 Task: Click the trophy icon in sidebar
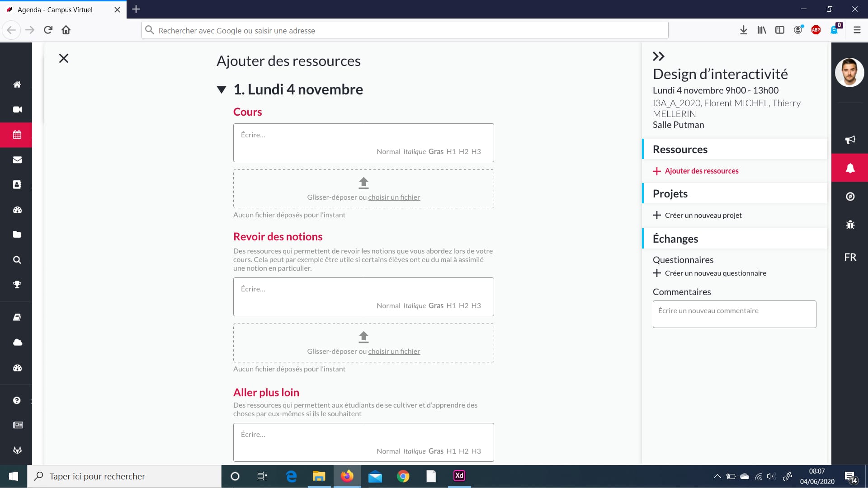[x=17, y=285]
